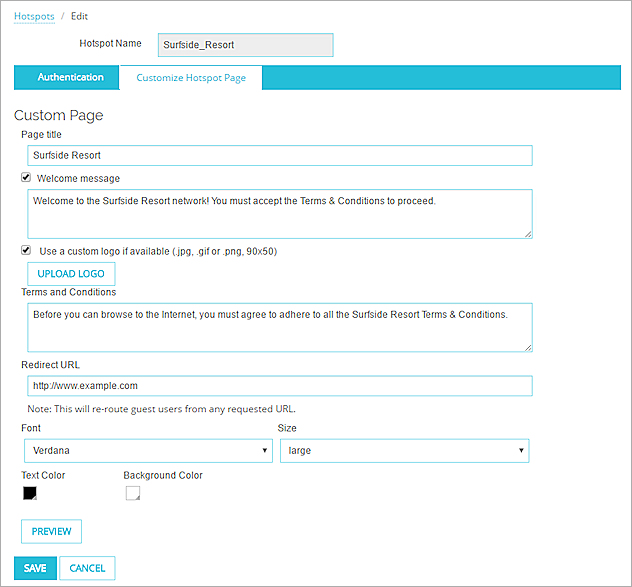Click the Hotspot Name input field

pyautogui.click(x=245, y=45)
